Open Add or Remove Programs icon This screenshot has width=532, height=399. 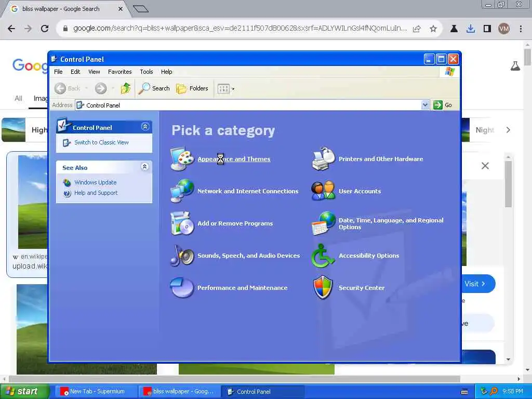(x=182, y=223)
